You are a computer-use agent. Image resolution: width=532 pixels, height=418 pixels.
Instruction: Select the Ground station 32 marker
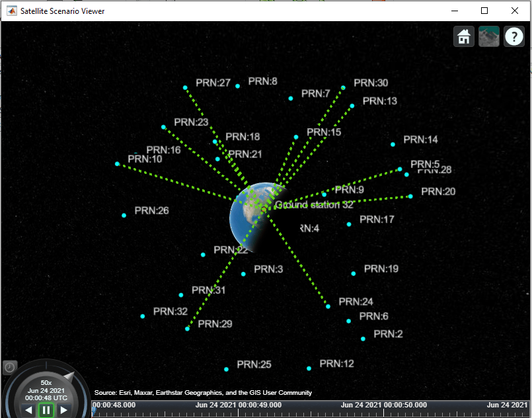(x=264, y=209)
